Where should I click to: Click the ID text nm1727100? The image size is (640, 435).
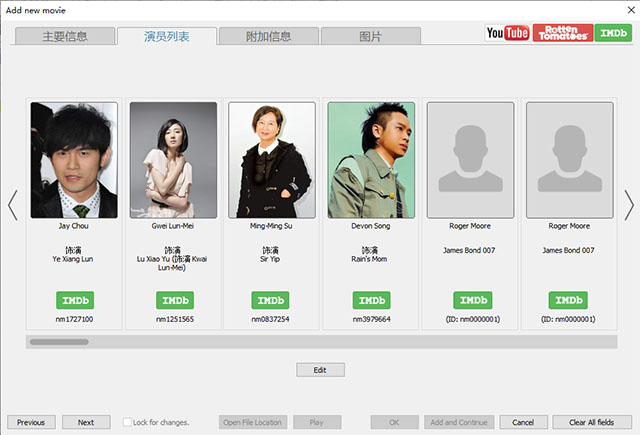click(74, 319)
